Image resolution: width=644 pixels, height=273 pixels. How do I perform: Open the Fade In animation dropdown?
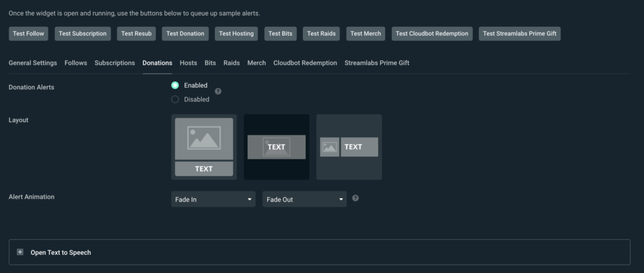213,199
